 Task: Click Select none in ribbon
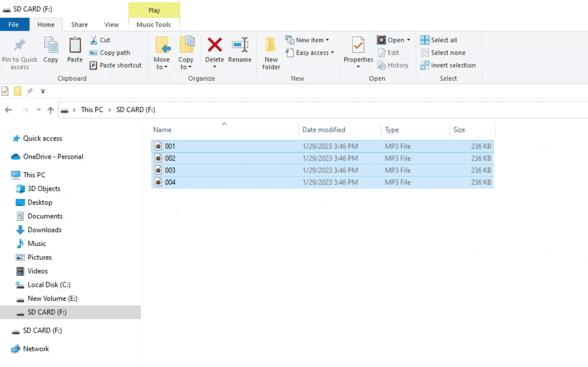[443, 53]
